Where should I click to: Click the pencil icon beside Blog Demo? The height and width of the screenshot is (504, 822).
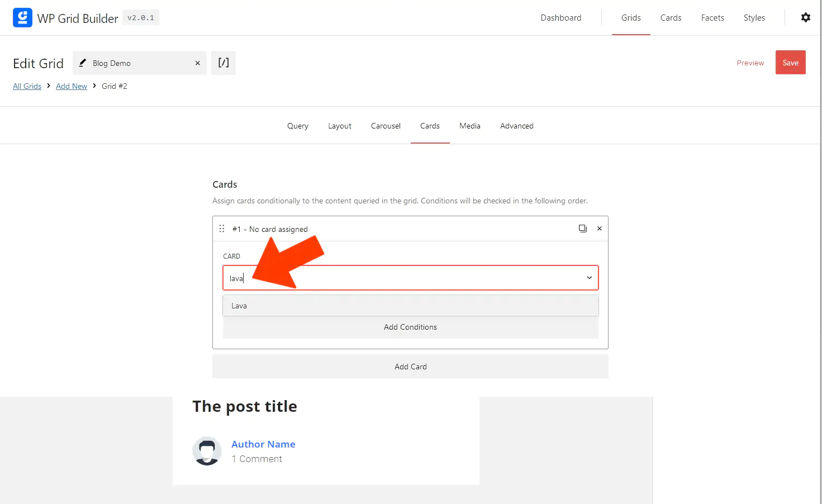point(83,63)
